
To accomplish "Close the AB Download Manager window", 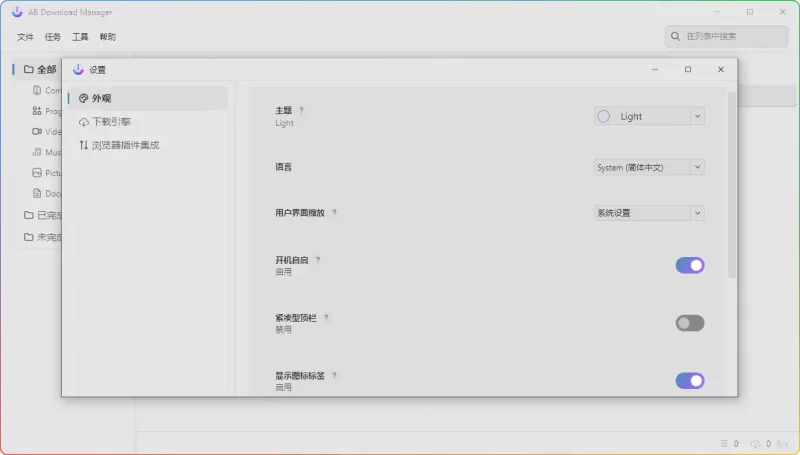I will click(783, 12).
